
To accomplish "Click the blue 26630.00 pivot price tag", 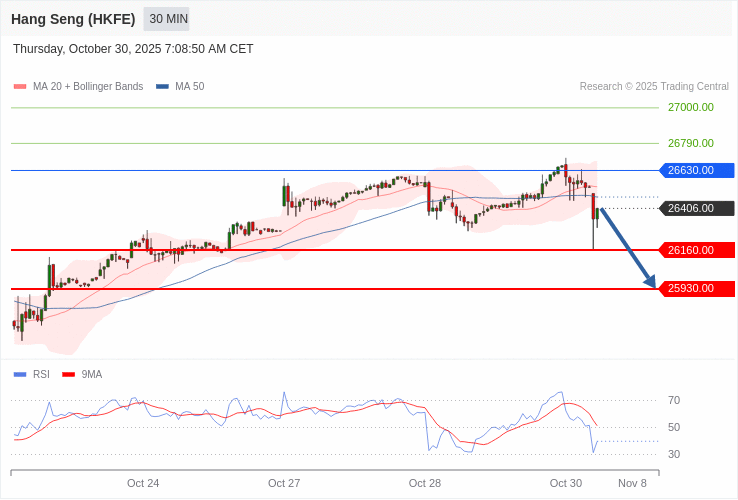I will pyautogui.click(x=697, y=170).
